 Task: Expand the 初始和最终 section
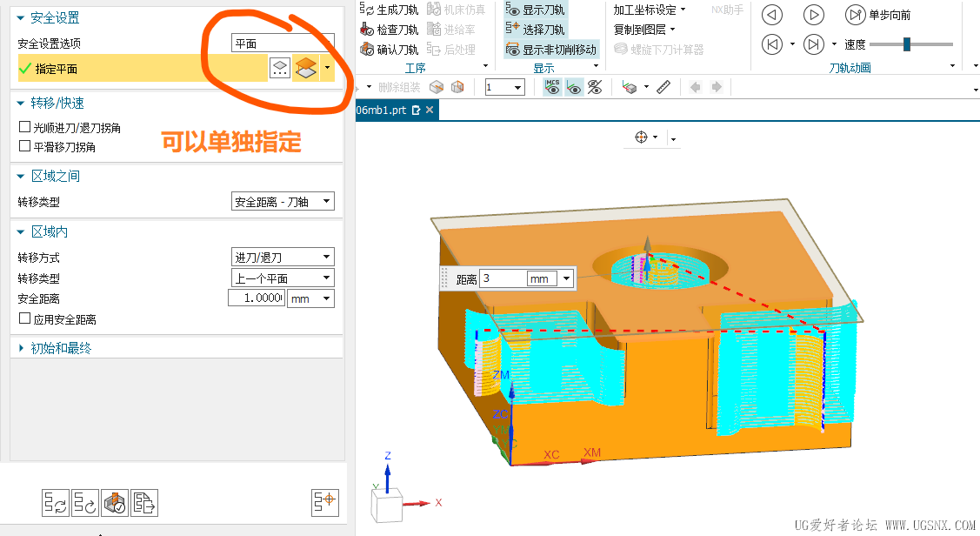pyautogui.click(x=21, y=348)
